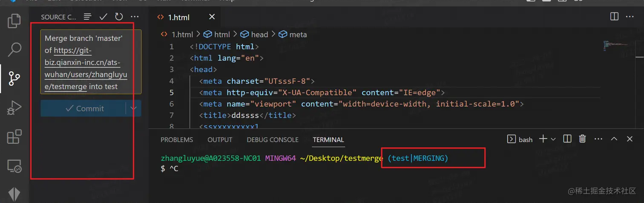Open the new terminal launch profile dropdown
The image size is (644, 203).
click(553, 139)
